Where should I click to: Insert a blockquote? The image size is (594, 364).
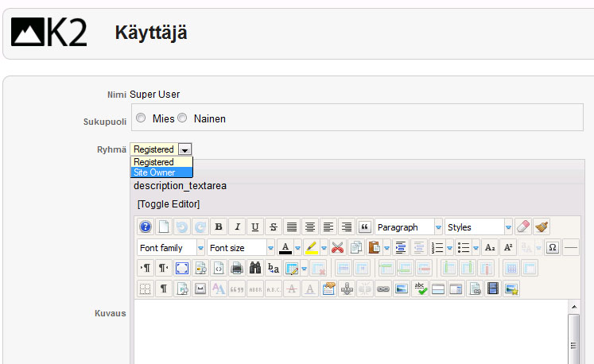point(365,227)
